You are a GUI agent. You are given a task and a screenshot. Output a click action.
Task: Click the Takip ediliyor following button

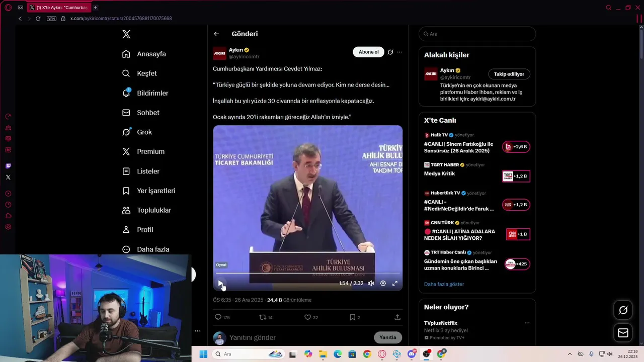pos(509,74)
